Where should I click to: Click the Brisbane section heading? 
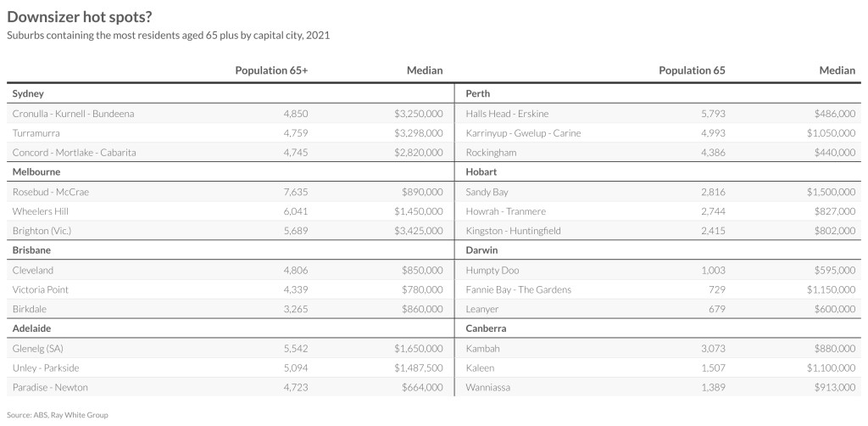click(32, 250)
